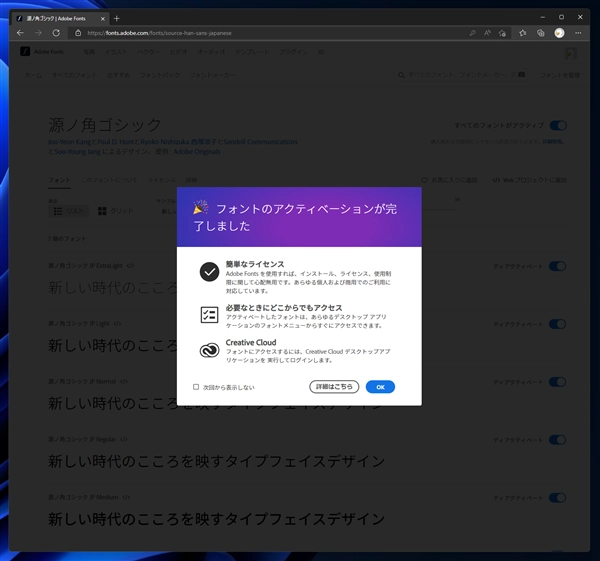The image size is (600, 561).
Task: Open the Sandoll Communications link
Action: (x=260, y=142)
